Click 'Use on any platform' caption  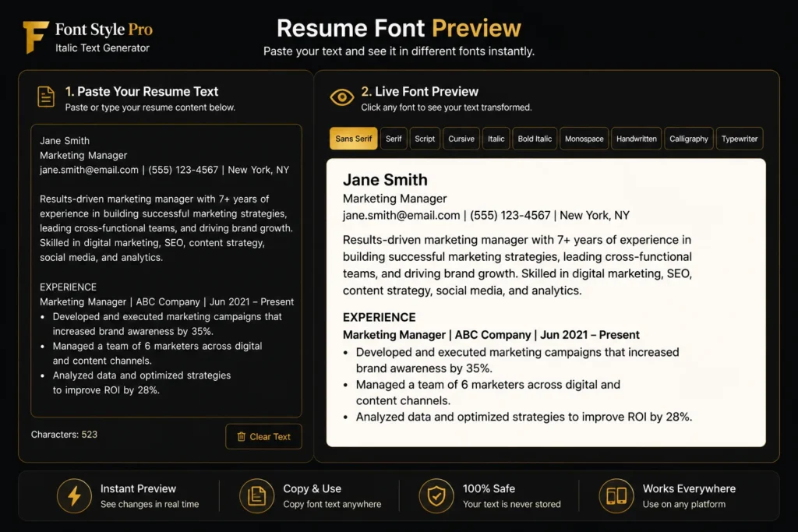coord(684,504)
